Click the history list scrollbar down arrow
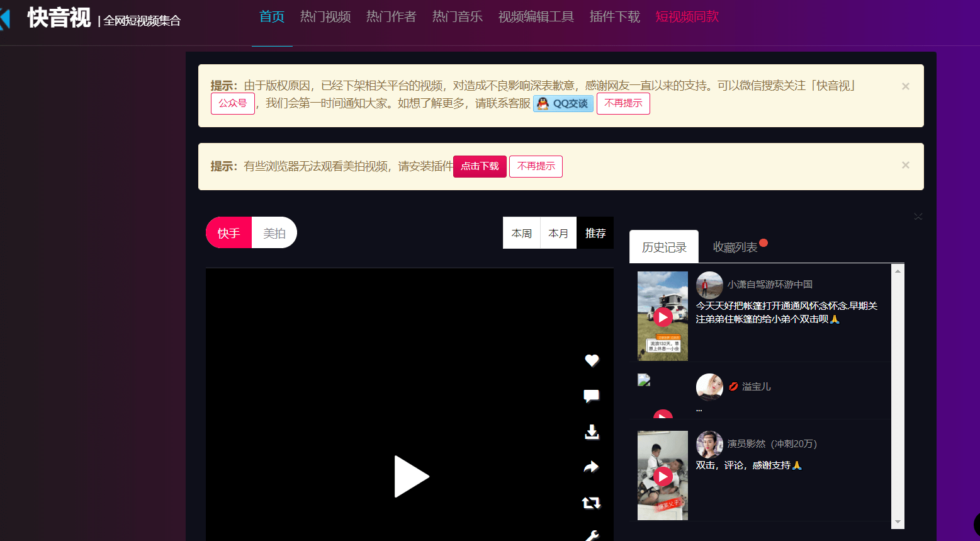 898,522
